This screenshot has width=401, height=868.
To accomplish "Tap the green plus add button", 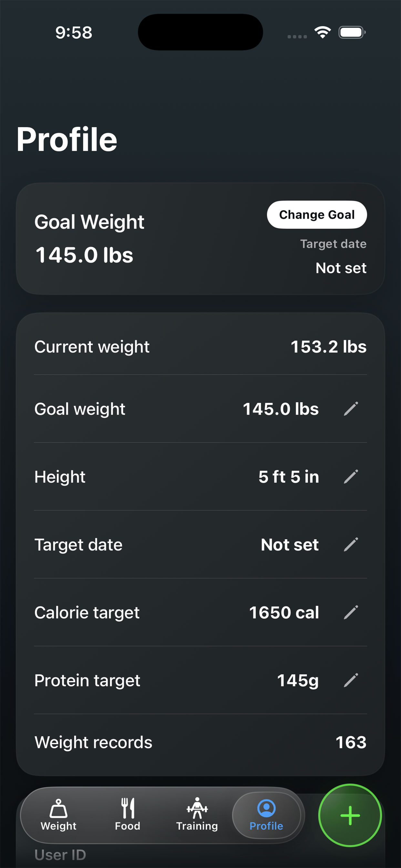I will click(350, 815).
